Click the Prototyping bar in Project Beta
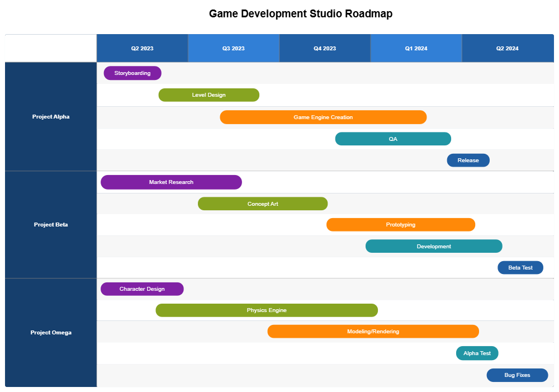The height and width of the screenshot is (392, 559). (x=400, y=224)
